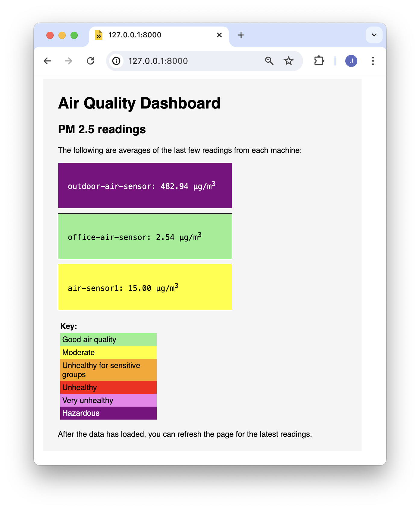Bookmark this page with the star icon
The height and width of the screenshot is (510, 420).
[289, 61]
